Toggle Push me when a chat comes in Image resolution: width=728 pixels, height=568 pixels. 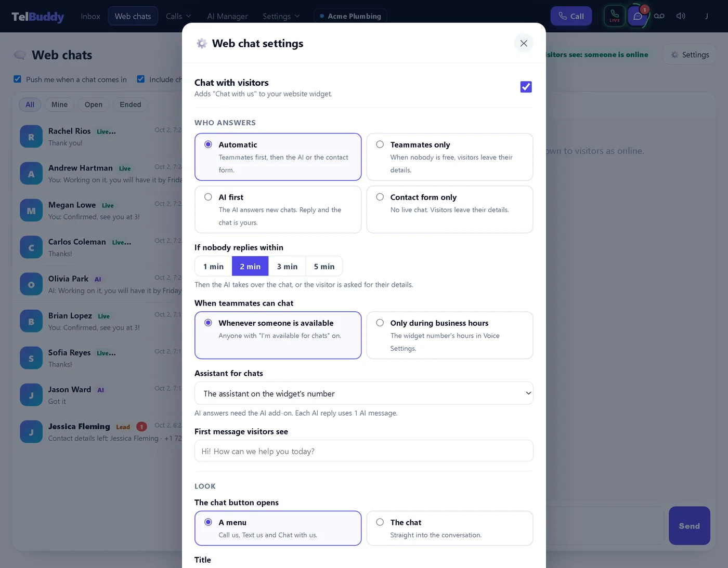(17, 79)
